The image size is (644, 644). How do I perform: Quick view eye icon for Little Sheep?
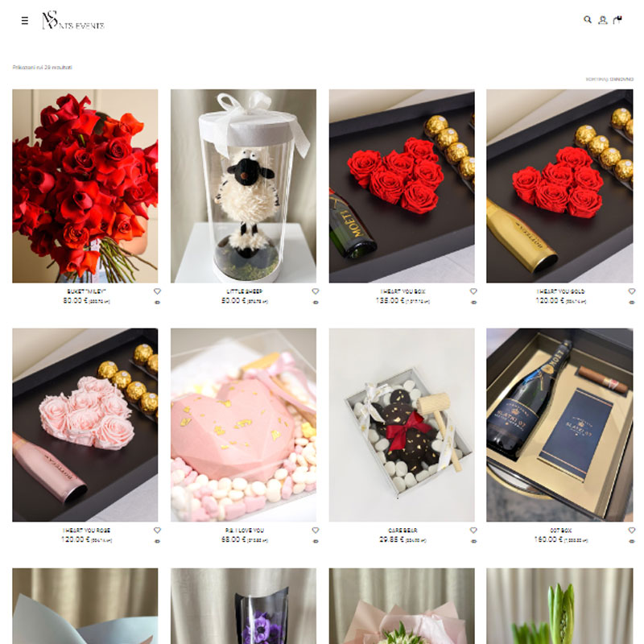316,303
